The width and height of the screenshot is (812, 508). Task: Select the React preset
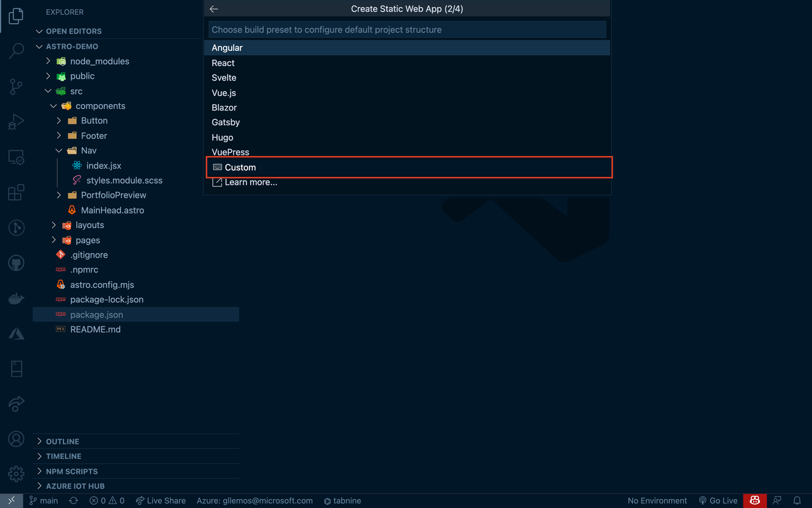(407, 63)
